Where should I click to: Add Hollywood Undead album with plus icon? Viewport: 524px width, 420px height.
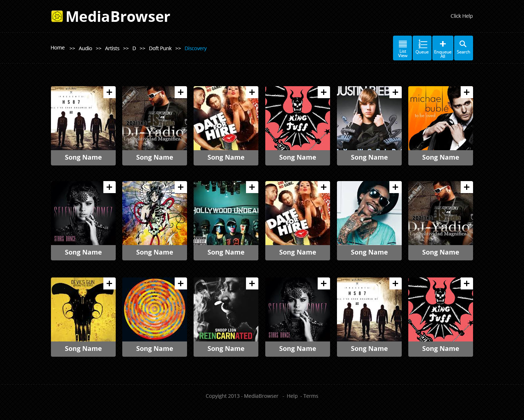(252, 187)
